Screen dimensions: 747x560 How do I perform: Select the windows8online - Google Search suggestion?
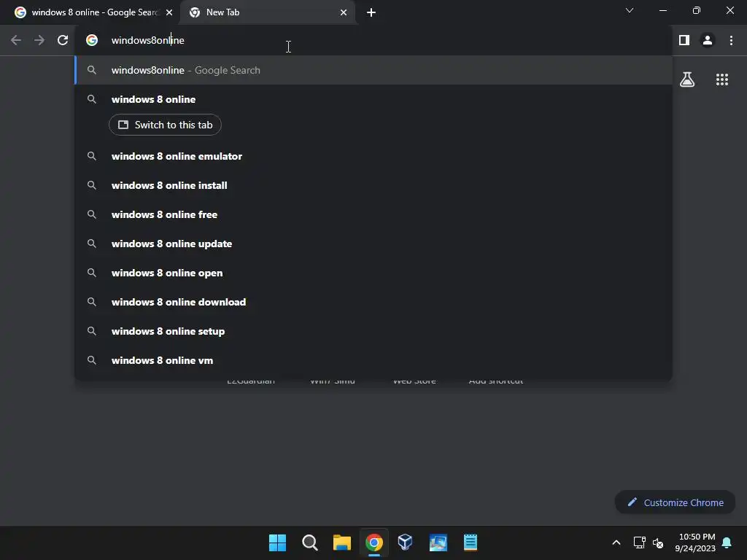[x=374, y=70]
